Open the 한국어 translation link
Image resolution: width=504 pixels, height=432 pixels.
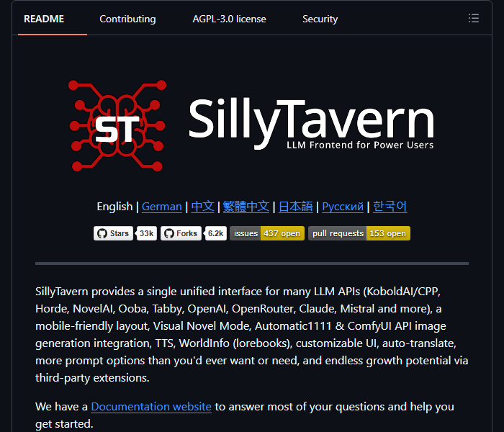390,207
